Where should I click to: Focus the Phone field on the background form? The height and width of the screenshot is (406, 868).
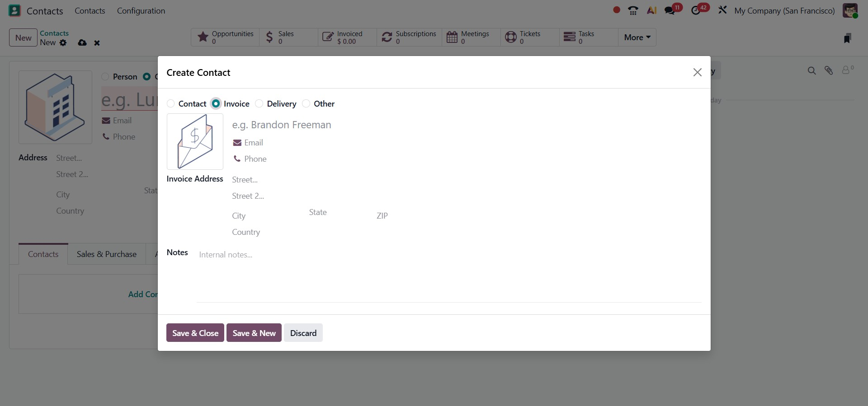coord(135,137)
